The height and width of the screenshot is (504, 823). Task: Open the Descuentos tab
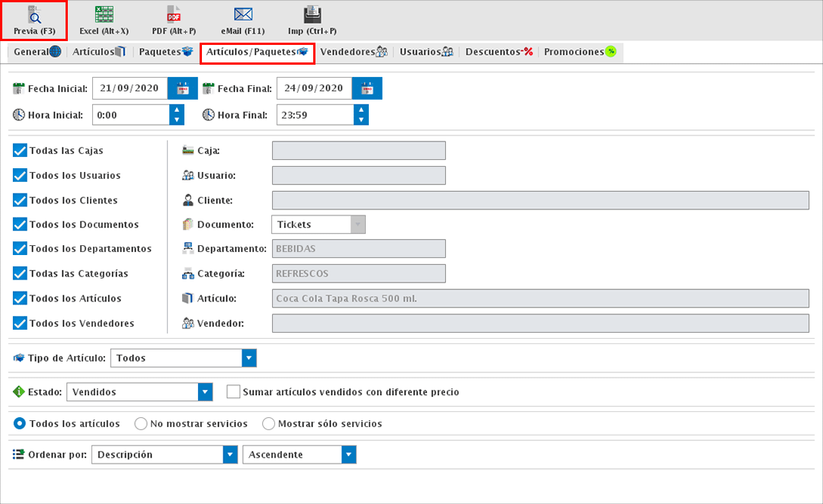[x=498, y=52]
